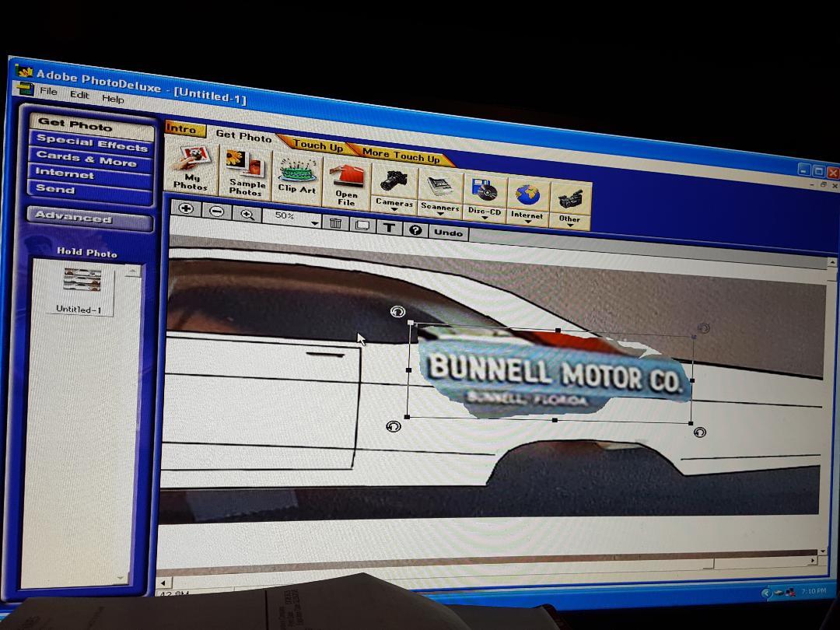Screen dimensions: 840x630
Task: Expand the Scanners dropdown arrow
Action: click(x=439, y=214)
